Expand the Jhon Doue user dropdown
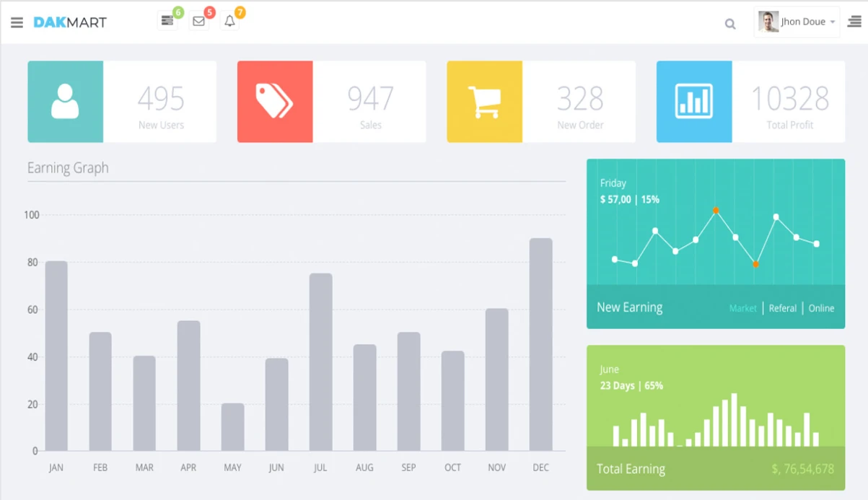Screen dimensions: 868x500 coord(832,22)
